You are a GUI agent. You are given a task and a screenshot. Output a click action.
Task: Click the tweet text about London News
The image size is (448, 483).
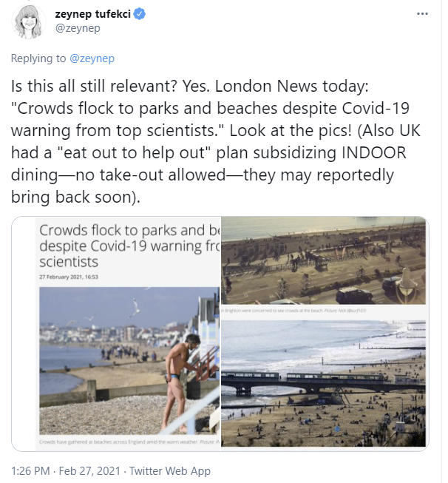216,141
